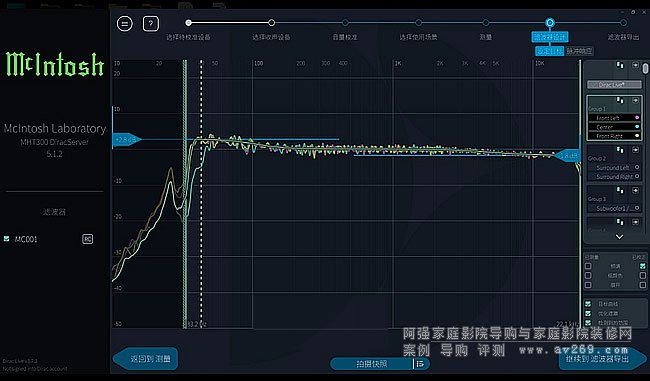
Task: Click the 继续到滤波器导出 button
Action: coord(597,359)
